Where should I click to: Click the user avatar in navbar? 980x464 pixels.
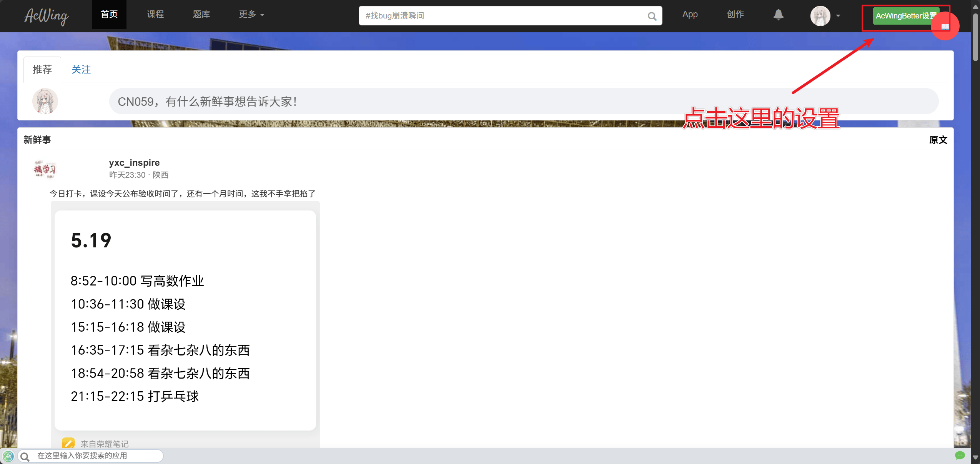(x=820, y=16)
